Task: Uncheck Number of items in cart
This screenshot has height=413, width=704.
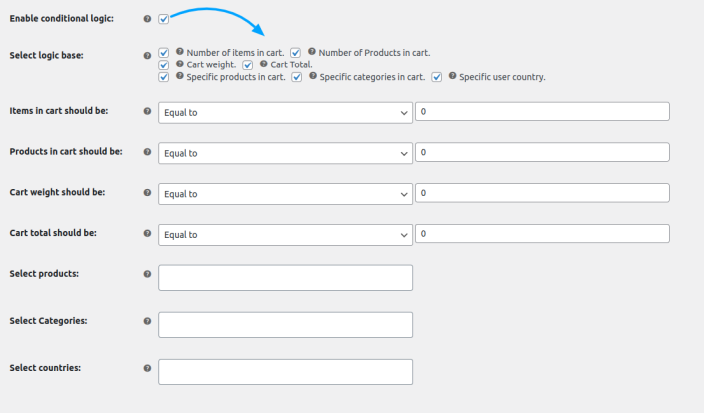Action: pos(164,52)
